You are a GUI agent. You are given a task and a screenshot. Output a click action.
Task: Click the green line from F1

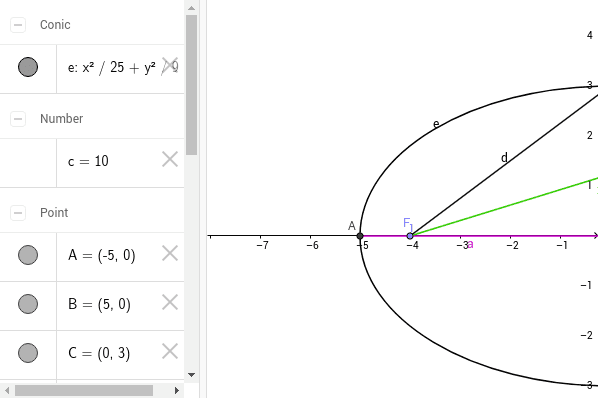coord(505,207)
